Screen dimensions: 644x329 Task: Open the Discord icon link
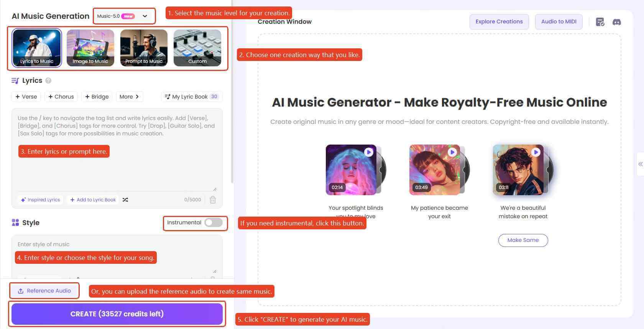pos(617,22)
